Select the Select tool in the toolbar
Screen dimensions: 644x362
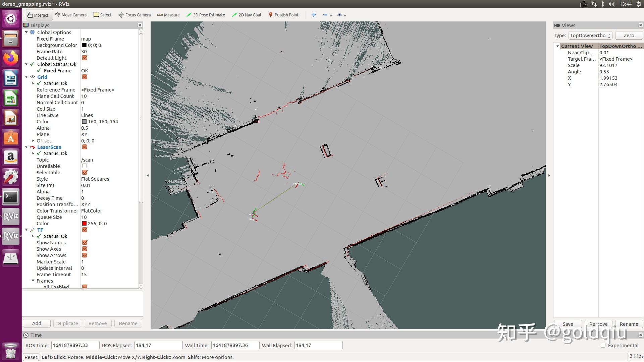[102, 15]
